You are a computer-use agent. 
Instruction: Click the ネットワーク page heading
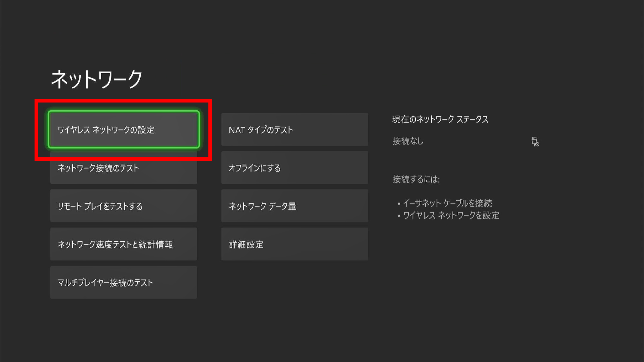(97, 79)
